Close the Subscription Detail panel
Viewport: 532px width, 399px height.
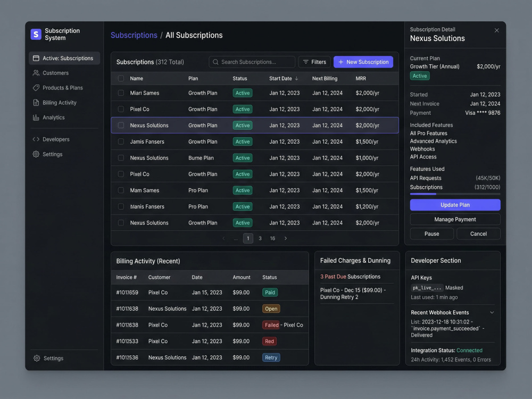point(497,30)
